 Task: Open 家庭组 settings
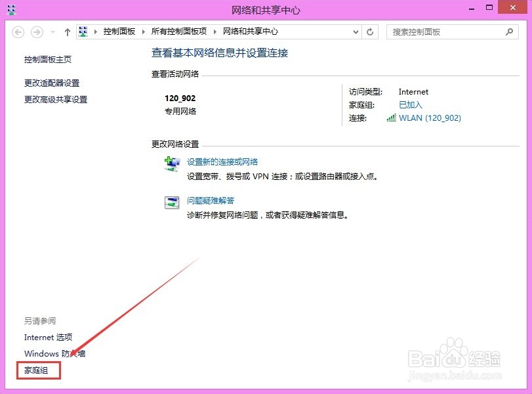point(37,370)
